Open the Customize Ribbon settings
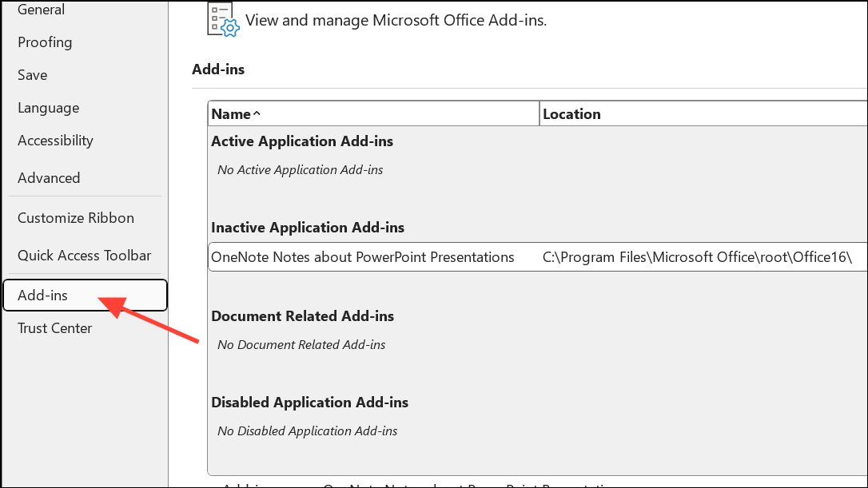This screenshot has width=868, height=488. coord(76,218)
